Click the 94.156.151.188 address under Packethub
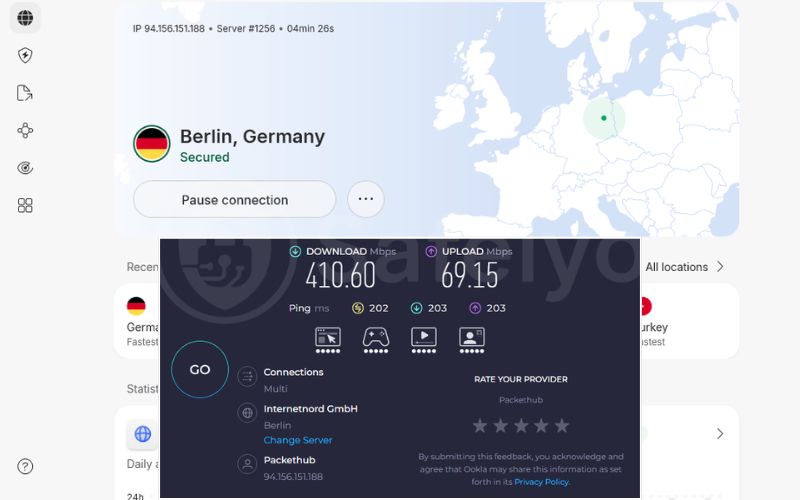 pyautogui.click(x=293, y=477)
